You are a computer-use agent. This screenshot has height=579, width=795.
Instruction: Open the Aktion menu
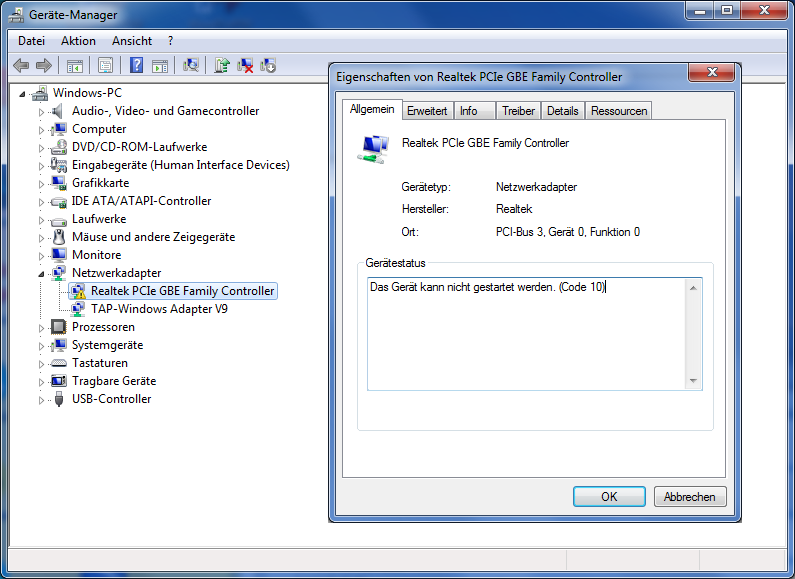coord(78,41)
